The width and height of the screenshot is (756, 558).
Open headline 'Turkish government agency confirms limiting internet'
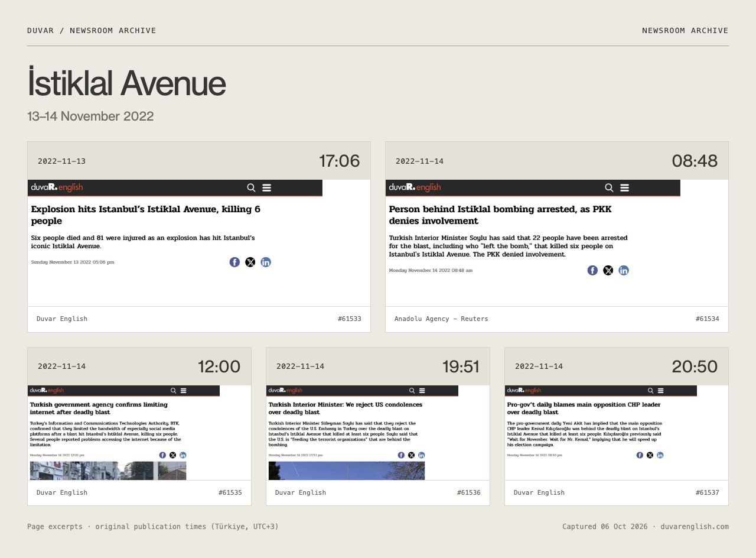(99, 408)
